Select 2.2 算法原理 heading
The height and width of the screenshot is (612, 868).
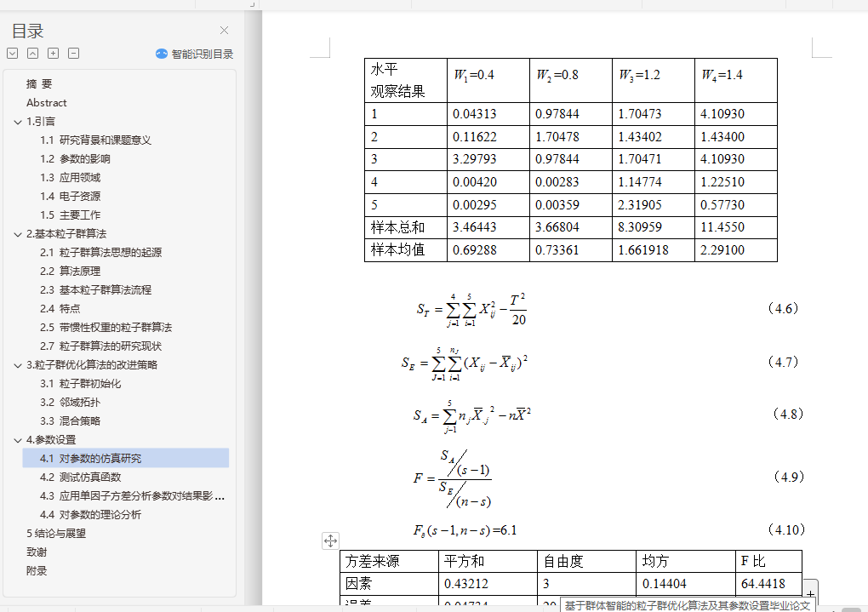[71, 272]
